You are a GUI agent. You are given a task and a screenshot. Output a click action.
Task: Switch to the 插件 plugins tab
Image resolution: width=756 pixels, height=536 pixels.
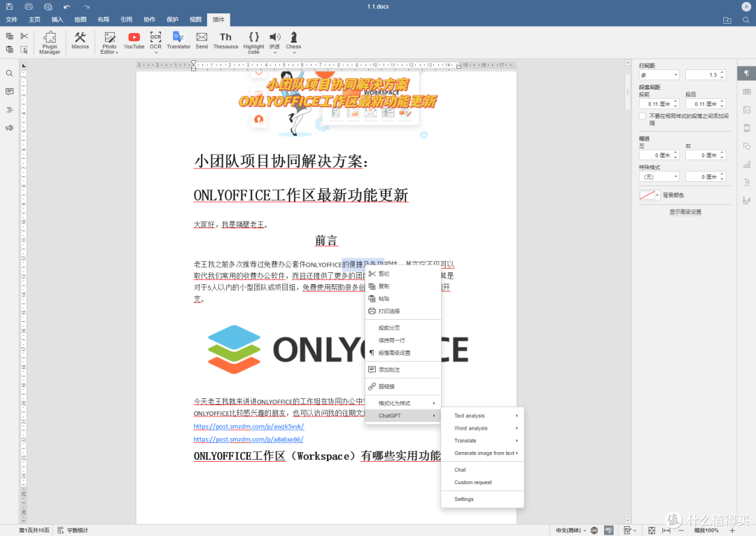(x=218, y=20)
